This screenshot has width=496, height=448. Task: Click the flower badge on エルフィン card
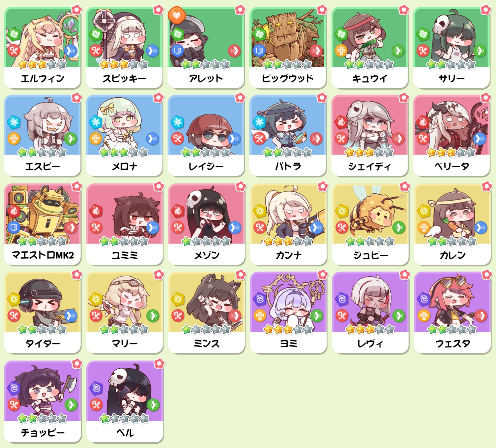[x=77, y=10]
